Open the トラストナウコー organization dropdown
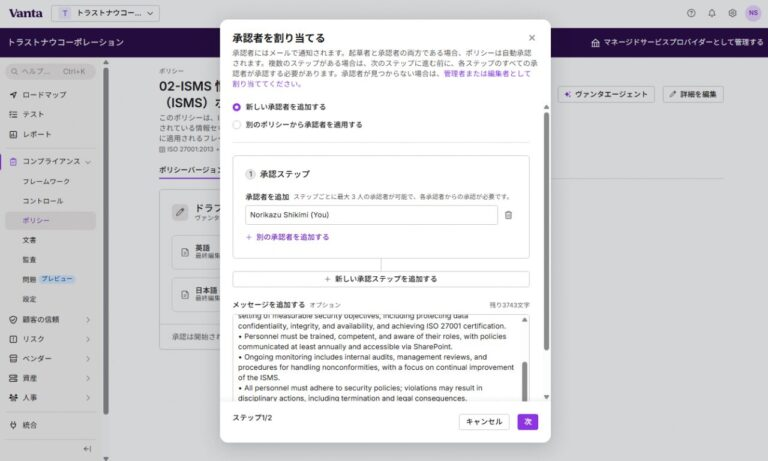The image size is (768, 461). coord(105,13)
